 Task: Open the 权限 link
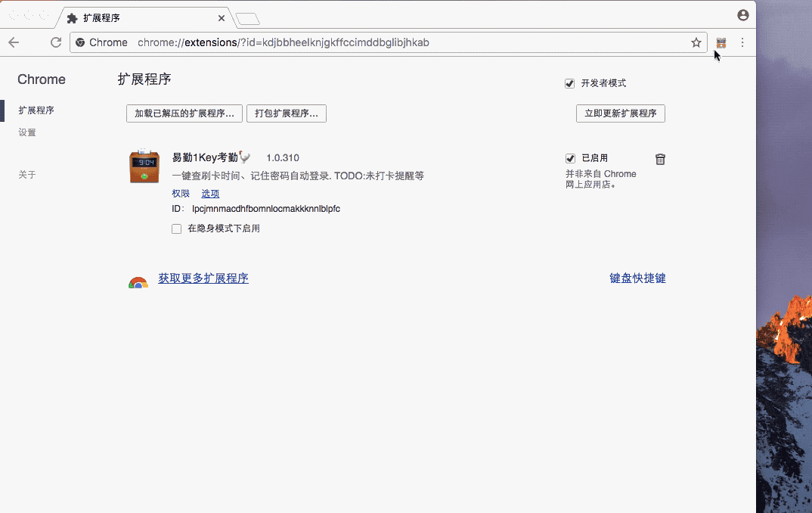coord(181,193)
